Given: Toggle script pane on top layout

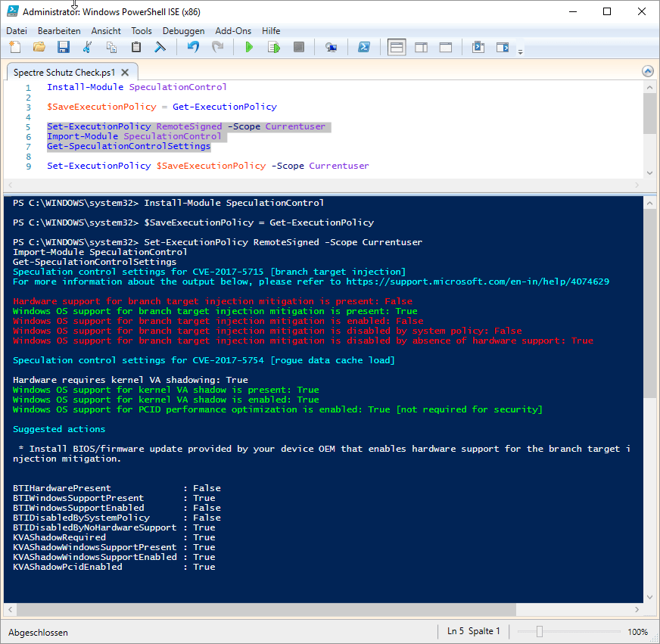Looking at the screenshot, I should [397, 48].
